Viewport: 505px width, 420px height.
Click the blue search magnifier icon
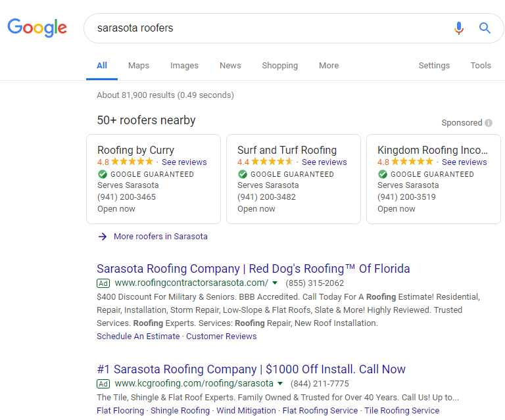(x=485, y=28)
